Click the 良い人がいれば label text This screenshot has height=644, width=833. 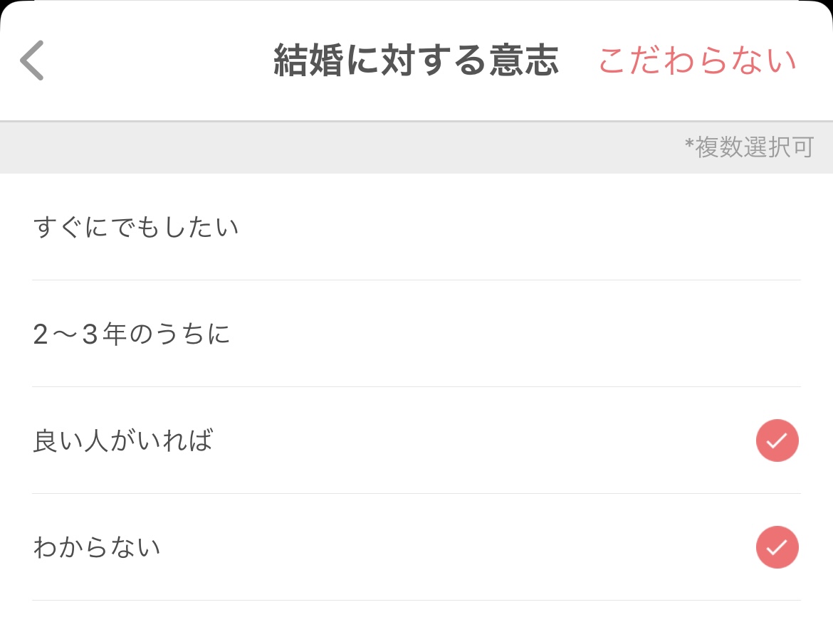click(x=123, y=441)
